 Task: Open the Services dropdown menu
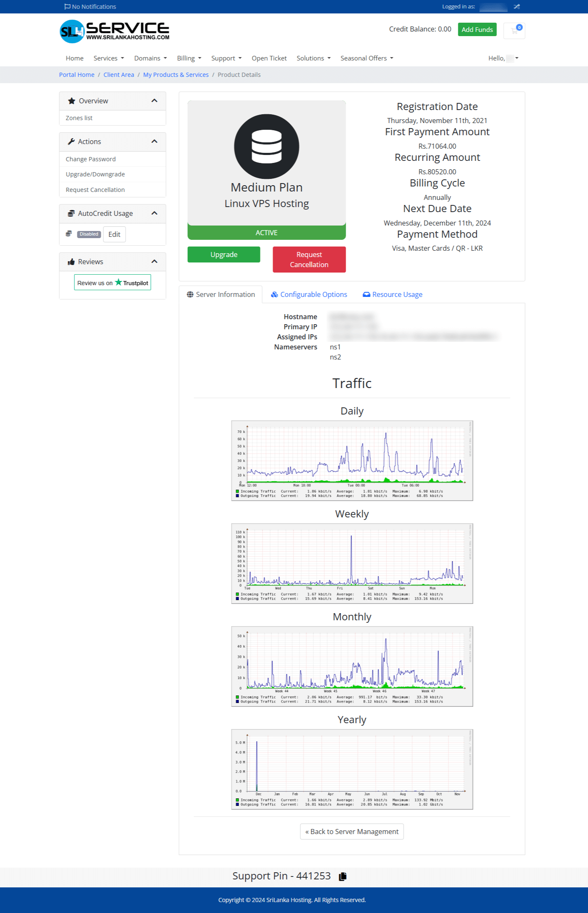[109, 58]
